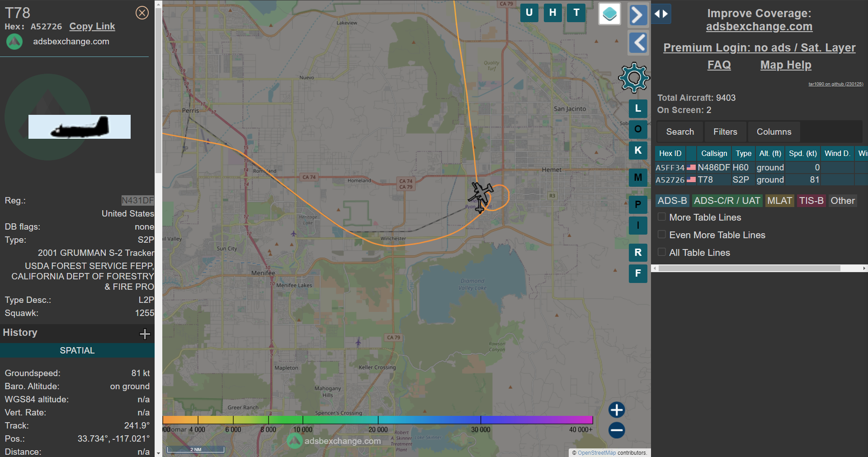Toggle the I map button

tap(638, 225)
